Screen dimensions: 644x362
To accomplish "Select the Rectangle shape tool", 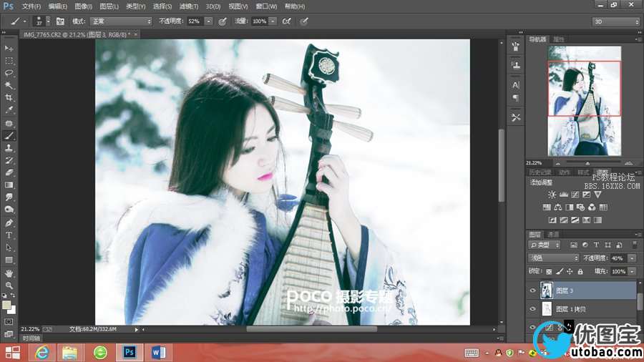I will [x=9, y=260].
